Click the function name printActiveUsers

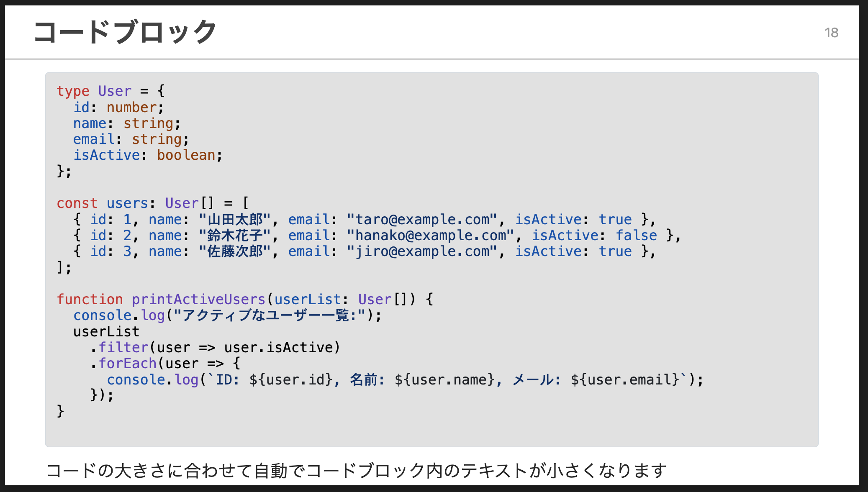[x=199, y=299]
